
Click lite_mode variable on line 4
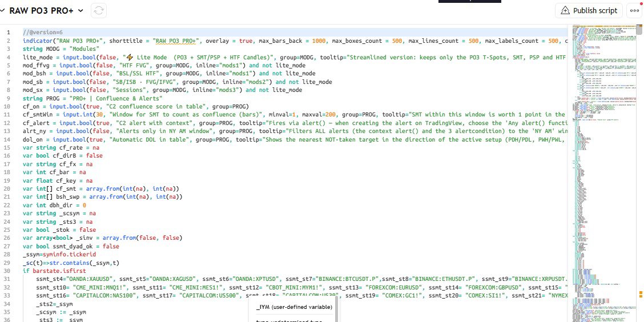(38, 57)
